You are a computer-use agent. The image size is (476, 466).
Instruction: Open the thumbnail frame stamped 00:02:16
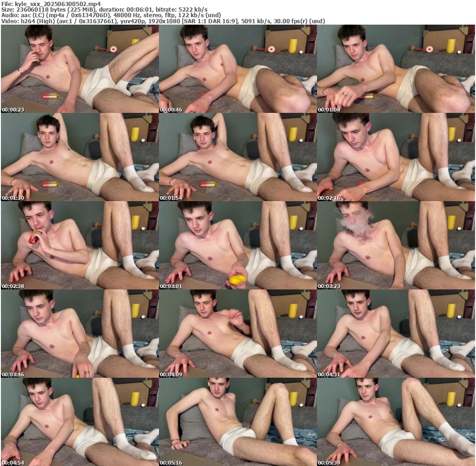click(x=396, y=157)
